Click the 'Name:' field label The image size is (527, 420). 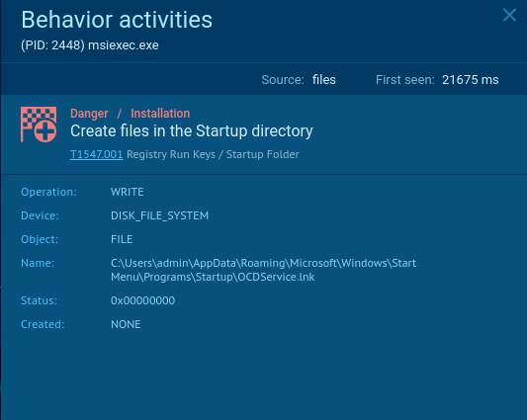point(38,263)
